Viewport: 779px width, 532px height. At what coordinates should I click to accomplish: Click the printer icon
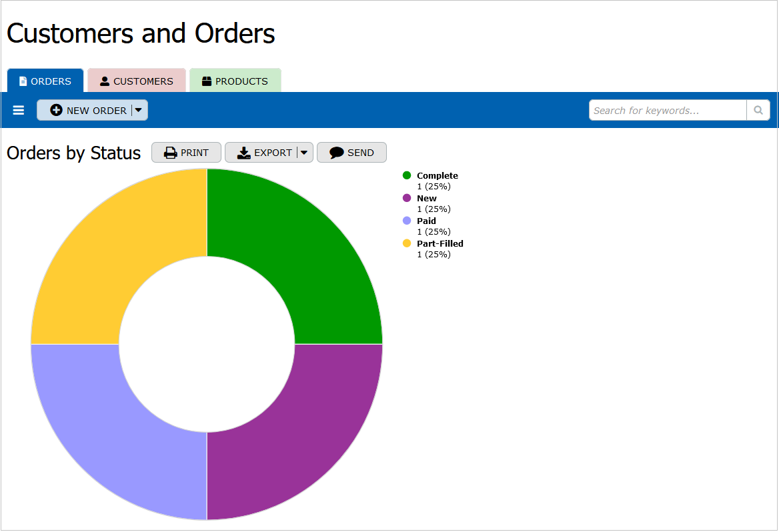tap(171, 153)
